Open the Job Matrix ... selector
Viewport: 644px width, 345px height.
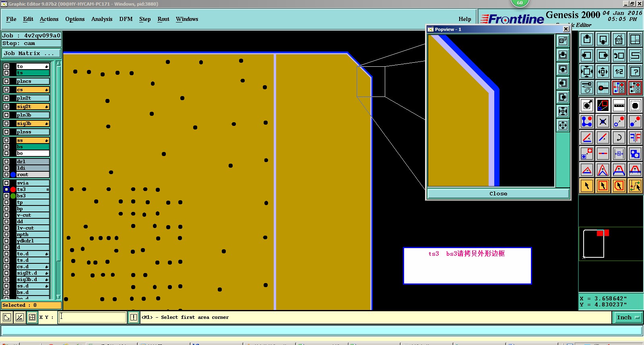coord(31,53)
